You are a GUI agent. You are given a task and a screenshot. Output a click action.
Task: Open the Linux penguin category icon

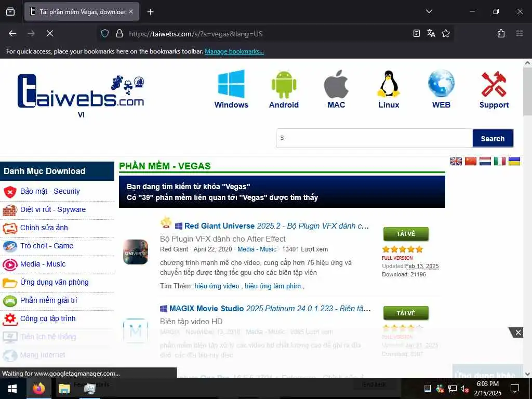pos(389,89)
